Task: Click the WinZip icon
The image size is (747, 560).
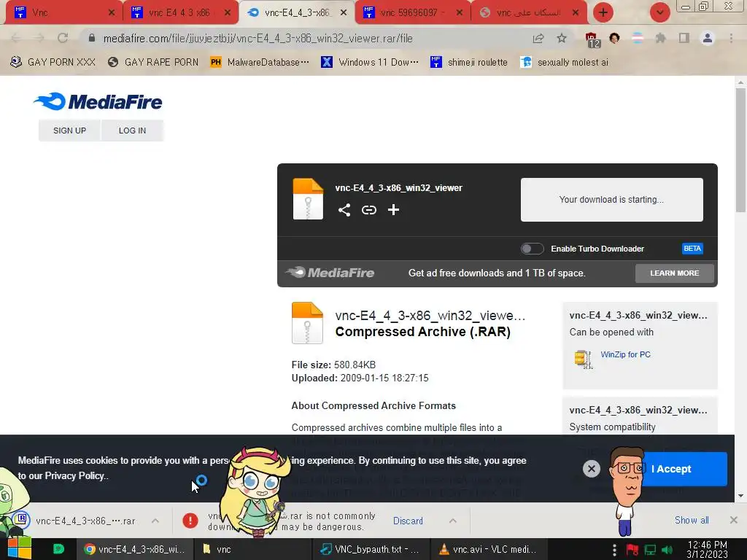Action: (x=583, y=359)
